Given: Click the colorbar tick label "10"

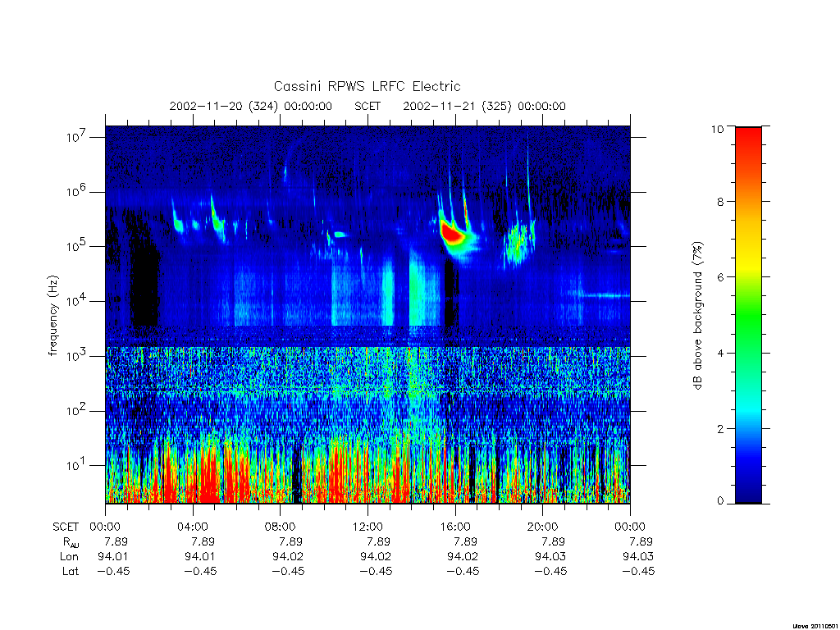Looking at the screenshot, I should point(717,129).
